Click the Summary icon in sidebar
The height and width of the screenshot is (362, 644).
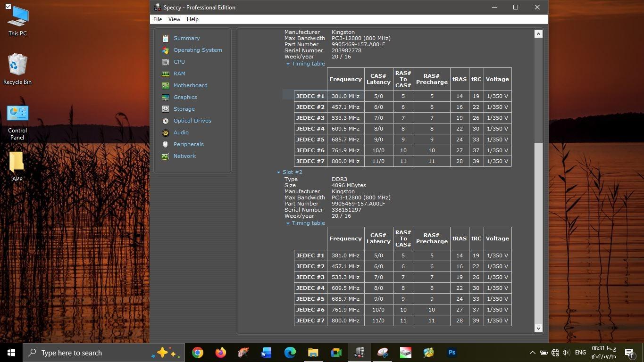(165, 38)
